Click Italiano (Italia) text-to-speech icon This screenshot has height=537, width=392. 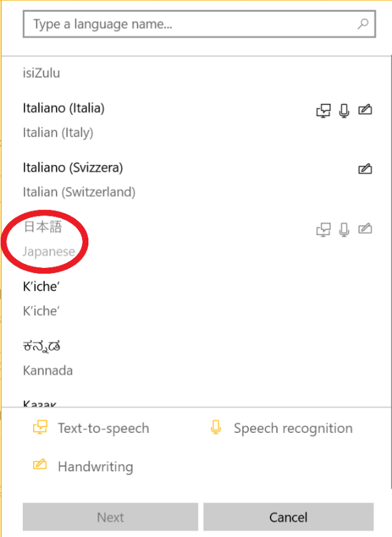tap(323, 111)
